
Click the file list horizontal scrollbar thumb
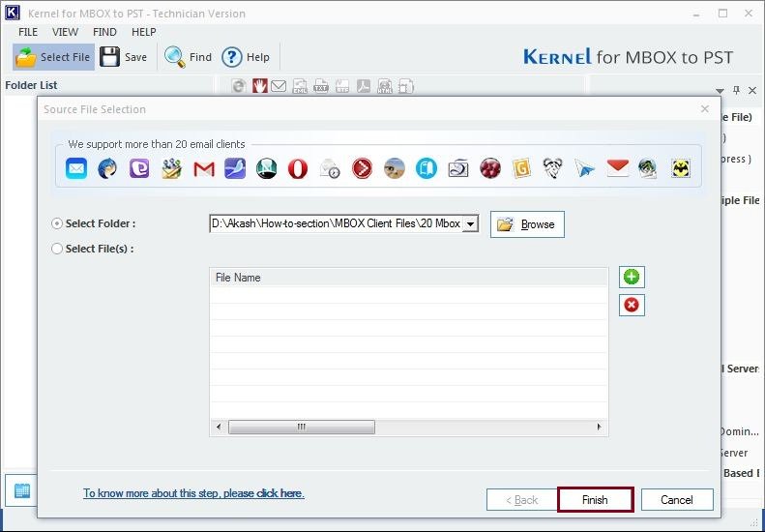(302, 428)
